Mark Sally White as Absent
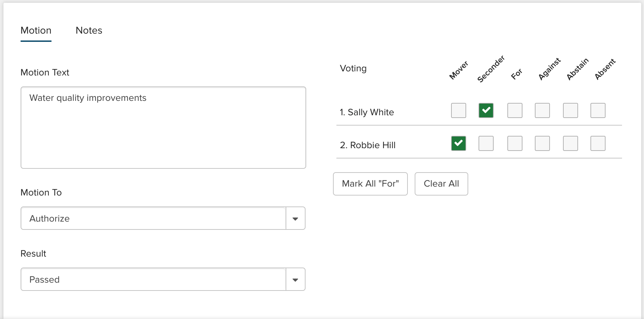This screenshot has width=644, height=319. coord(598,110)
